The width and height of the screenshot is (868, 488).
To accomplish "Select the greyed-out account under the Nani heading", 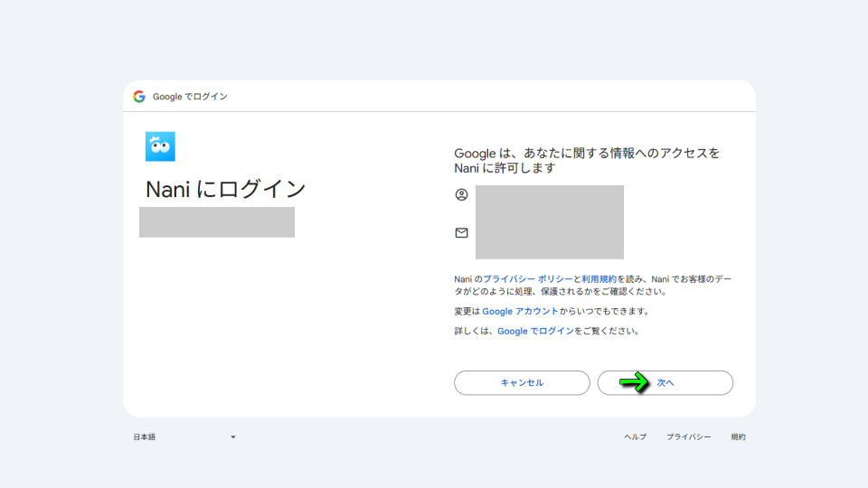I will (x=217, y=222).
